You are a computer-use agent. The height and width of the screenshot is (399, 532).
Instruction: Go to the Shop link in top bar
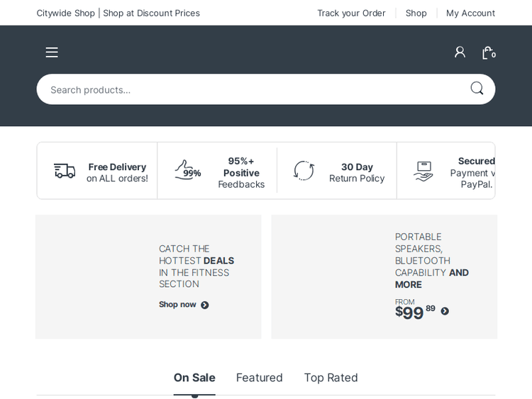click(416, 13)
